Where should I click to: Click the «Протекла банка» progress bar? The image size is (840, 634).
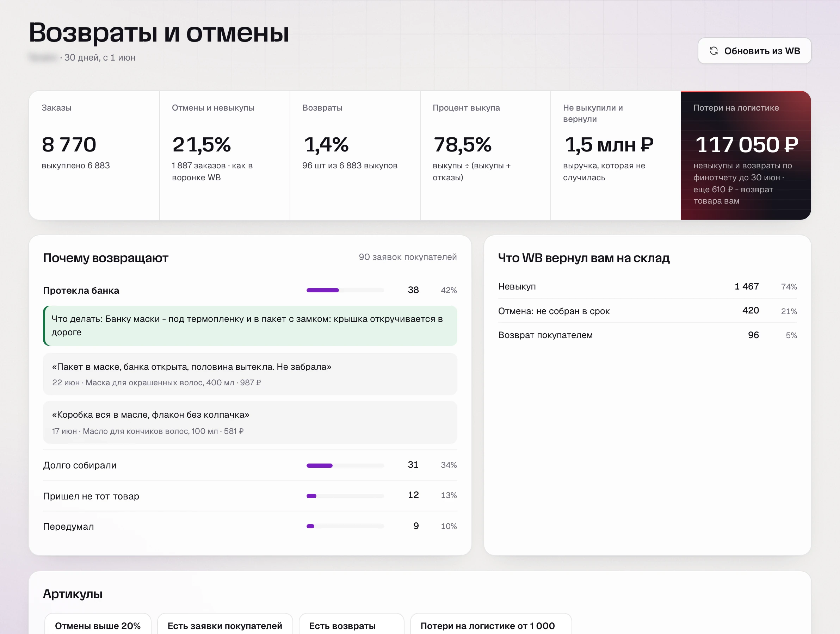(345, 291)
